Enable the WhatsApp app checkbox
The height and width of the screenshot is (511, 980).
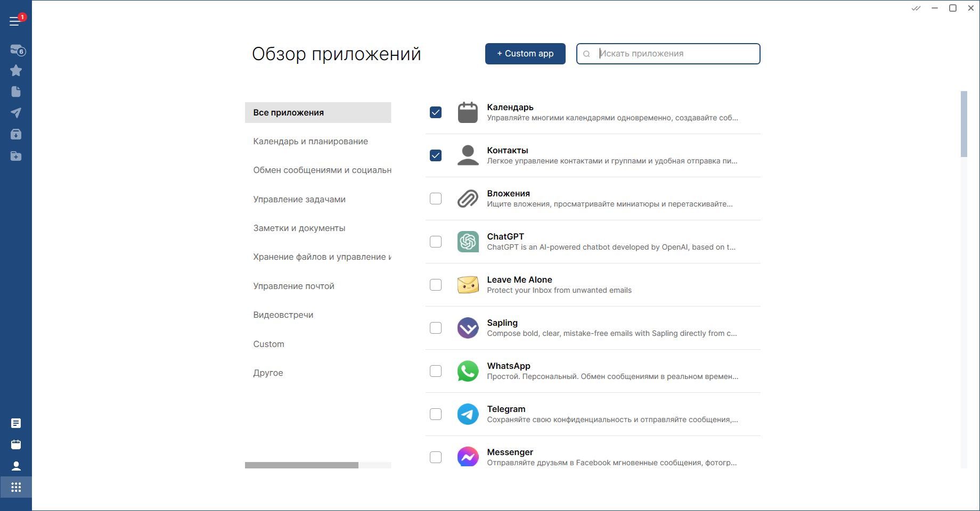point(436,371)
